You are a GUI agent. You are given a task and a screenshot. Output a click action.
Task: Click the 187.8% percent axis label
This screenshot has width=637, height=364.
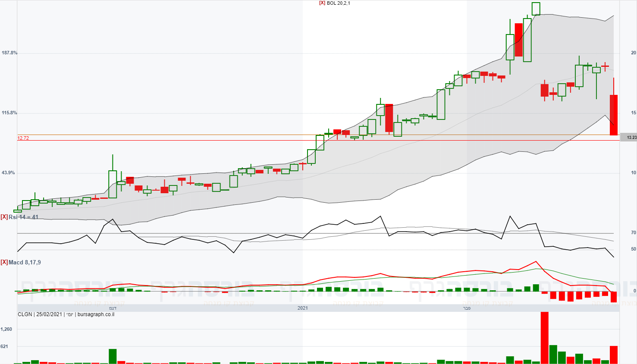point(9,53)
